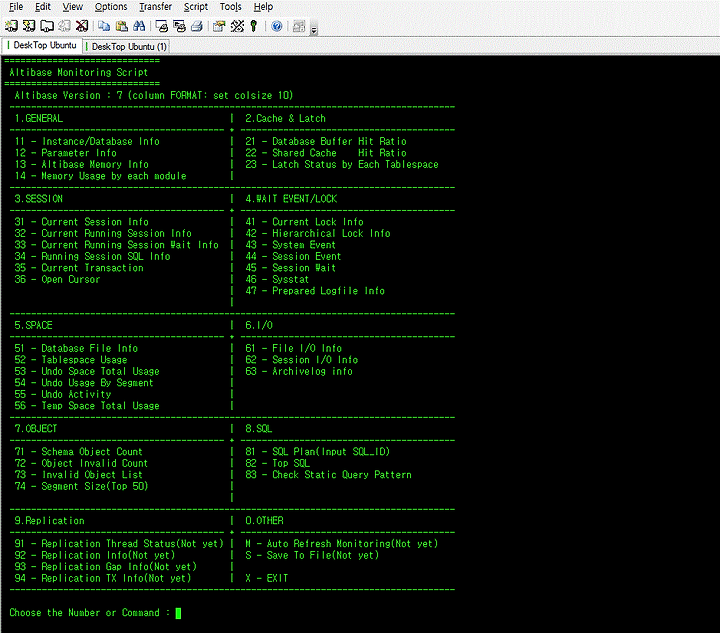Click '21 - Database Buffer Hit Ratio' line
720x633 pixels.
click(326, 141)
